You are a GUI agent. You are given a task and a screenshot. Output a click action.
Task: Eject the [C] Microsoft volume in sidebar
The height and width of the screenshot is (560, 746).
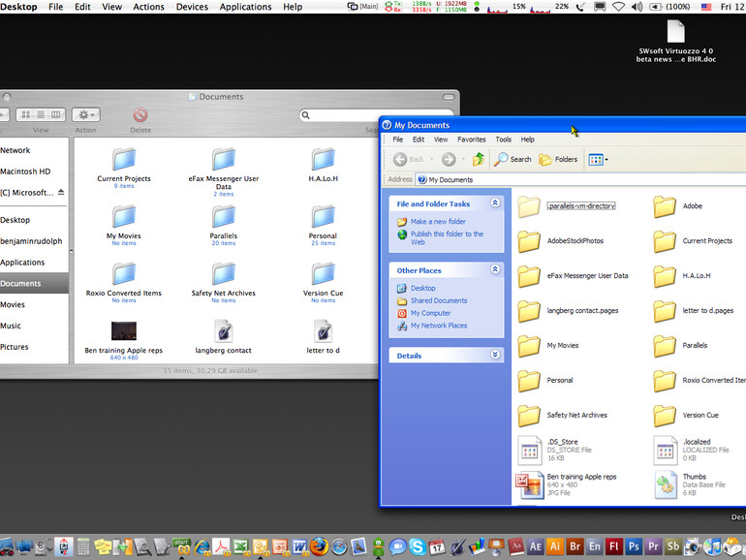click(x=61, y=193)
